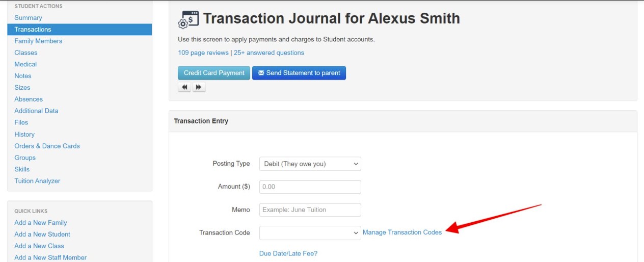Open the 109 page reviews link
The height and width of the screenshot is (262, 644).
point(203,53)
